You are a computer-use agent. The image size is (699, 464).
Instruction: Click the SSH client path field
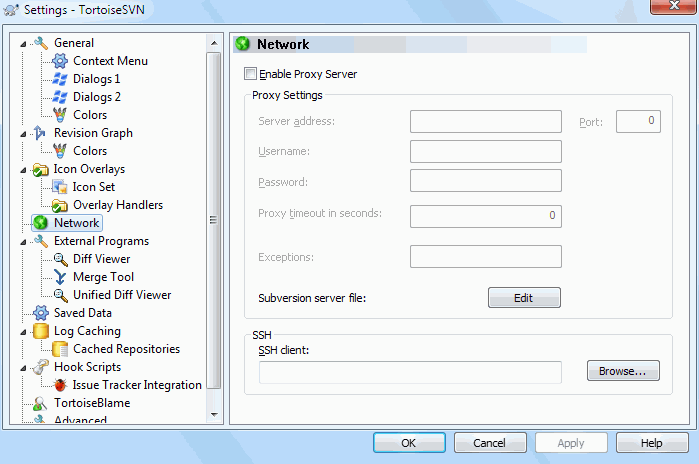tap(410, 372)
